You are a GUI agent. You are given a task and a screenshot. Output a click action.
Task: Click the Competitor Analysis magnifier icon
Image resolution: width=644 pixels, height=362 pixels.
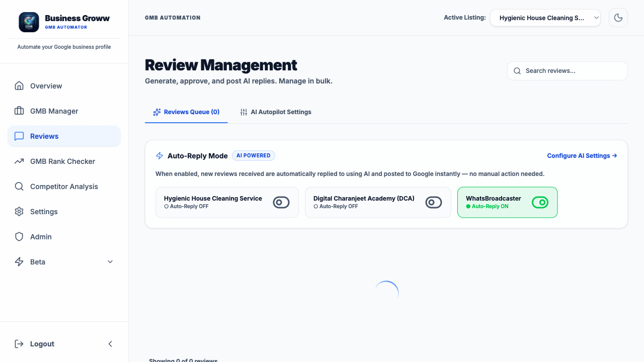tap(19, 187)
